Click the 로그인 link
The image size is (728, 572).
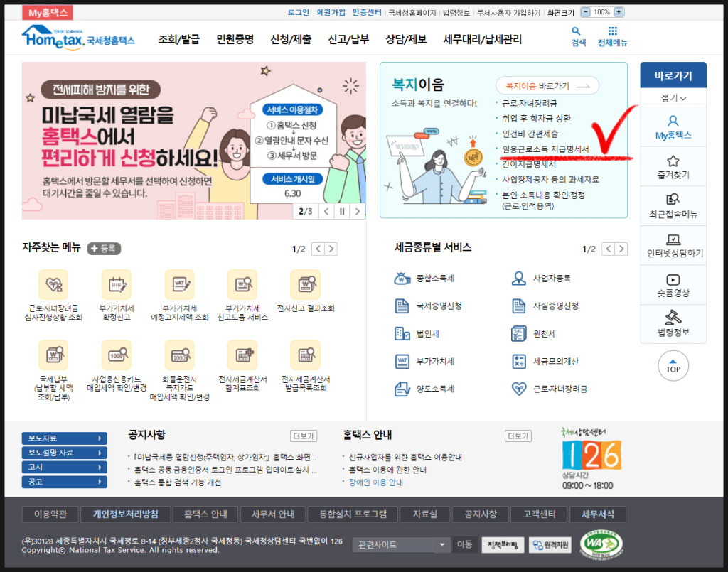[x=299, y=12]
